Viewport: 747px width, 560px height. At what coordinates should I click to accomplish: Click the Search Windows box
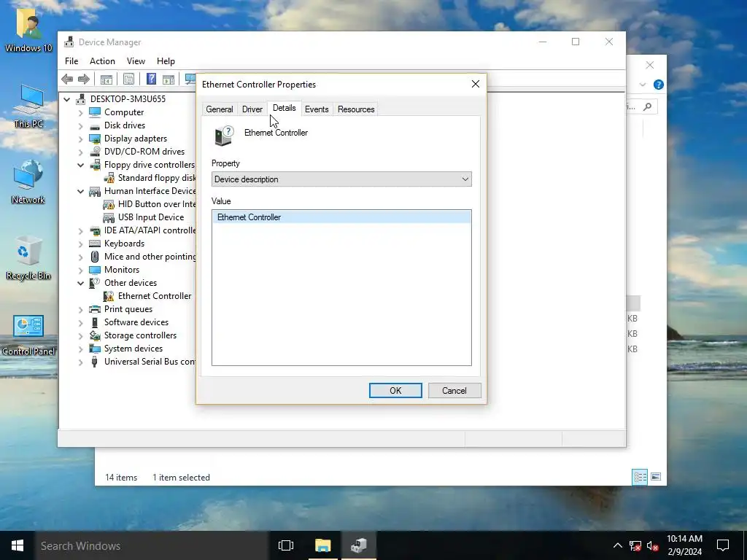[152, 545]
